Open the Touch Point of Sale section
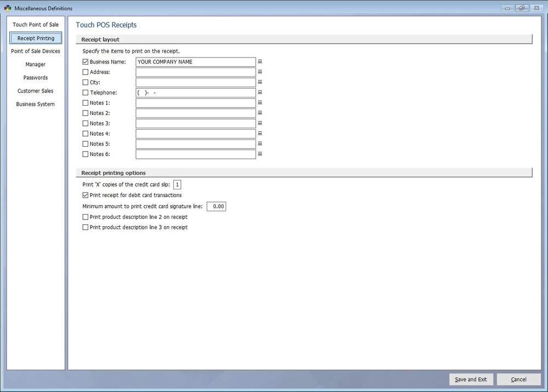Screen dimensions: 548x392 (x=36, y=25)
